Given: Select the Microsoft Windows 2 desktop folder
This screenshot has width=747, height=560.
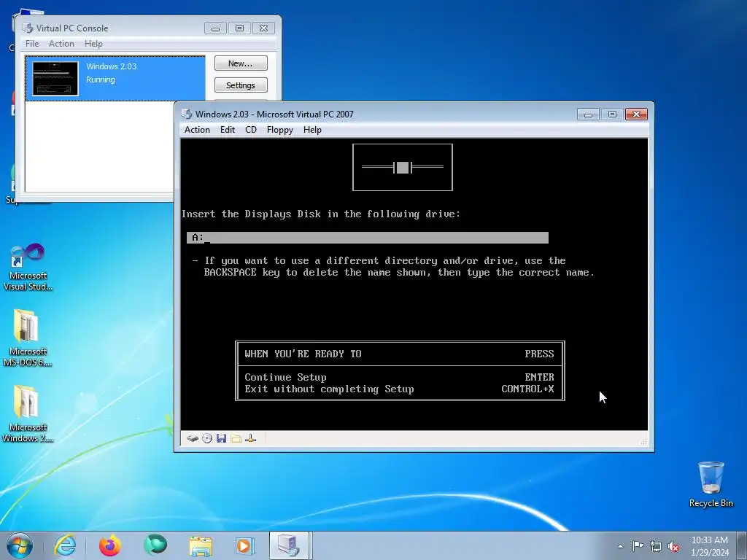Looking at the screenshot, I should tap(28, 414).
